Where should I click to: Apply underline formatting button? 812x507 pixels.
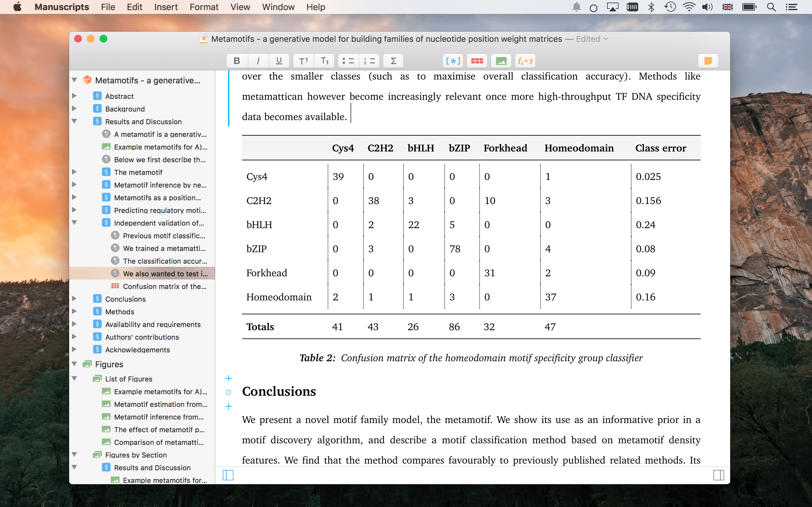[279, 61]
